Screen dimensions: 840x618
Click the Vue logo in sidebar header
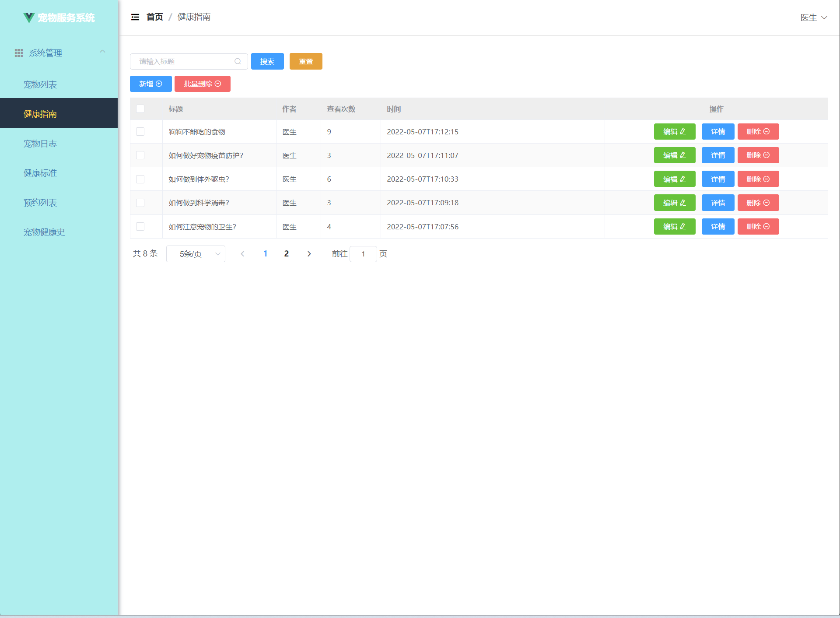click(x=29, y=18)
